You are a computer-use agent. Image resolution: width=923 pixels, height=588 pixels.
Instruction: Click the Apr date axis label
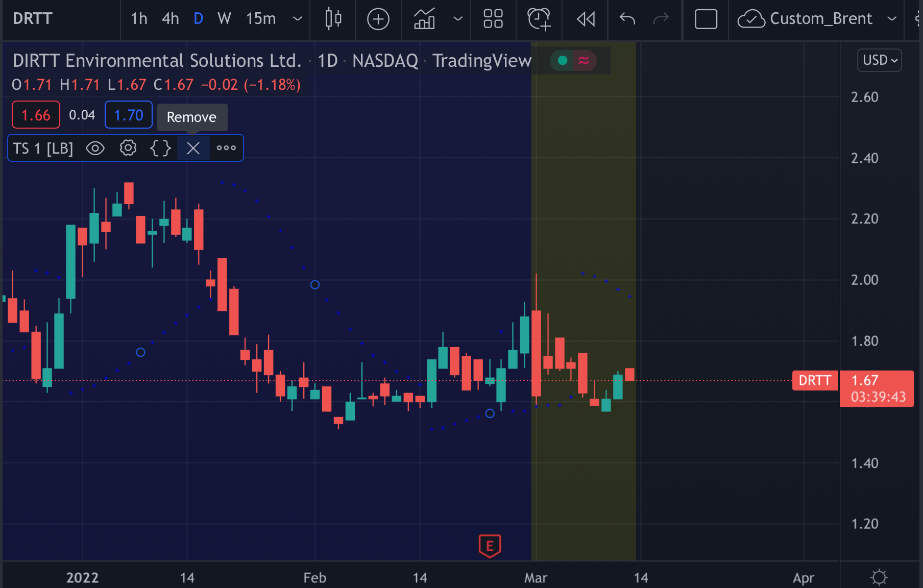[x=804, y=578]
